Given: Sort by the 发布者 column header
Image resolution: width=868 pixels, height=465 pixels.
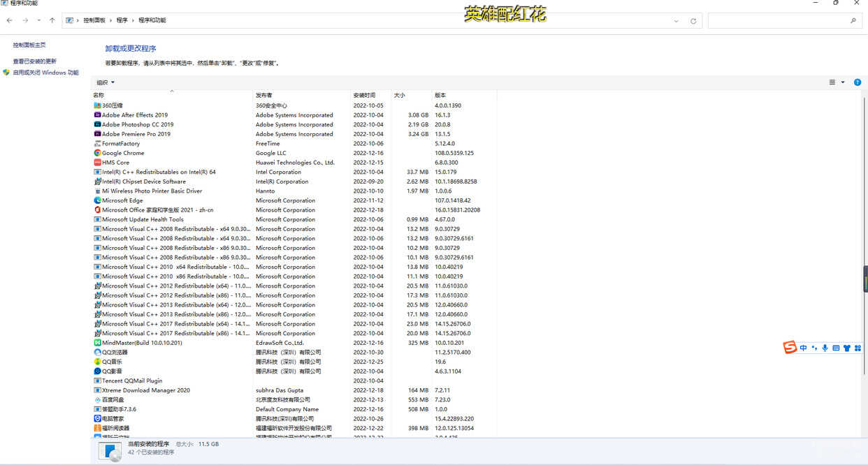Looking at the screenshot, I should click(302, 95).
